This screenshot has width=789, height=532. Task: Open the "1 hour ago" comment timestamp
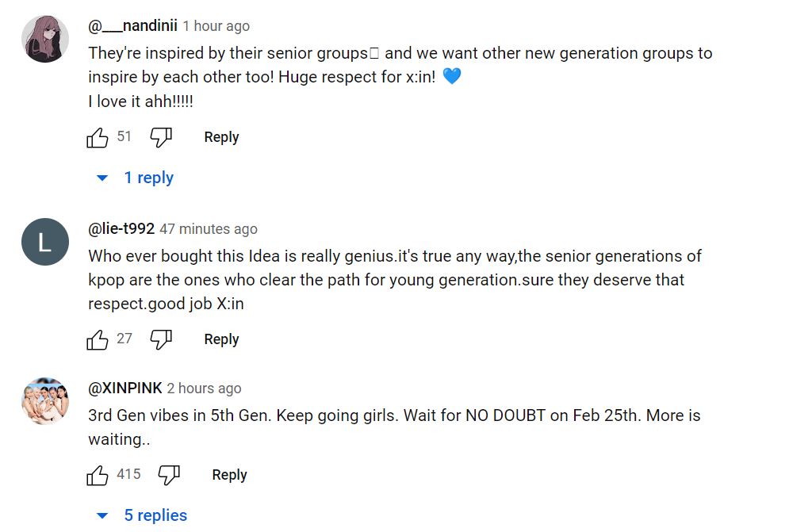coord(216,26)
